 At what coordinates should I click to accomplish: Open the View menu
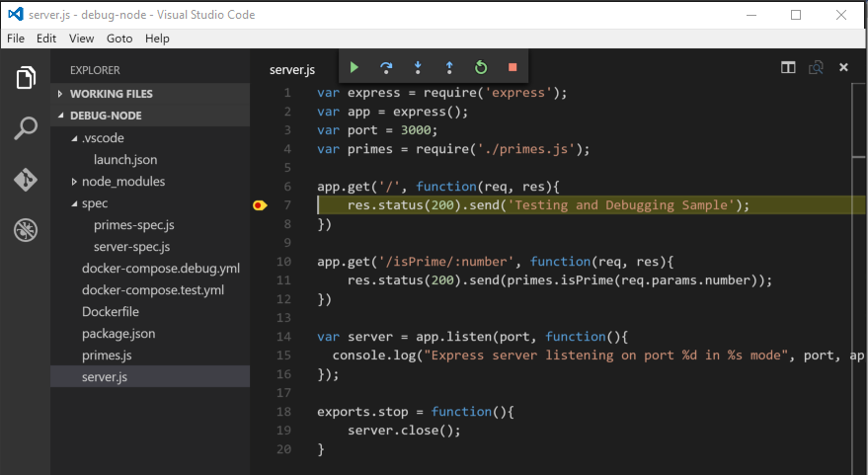pyautogui.click(x=81, y=39)
